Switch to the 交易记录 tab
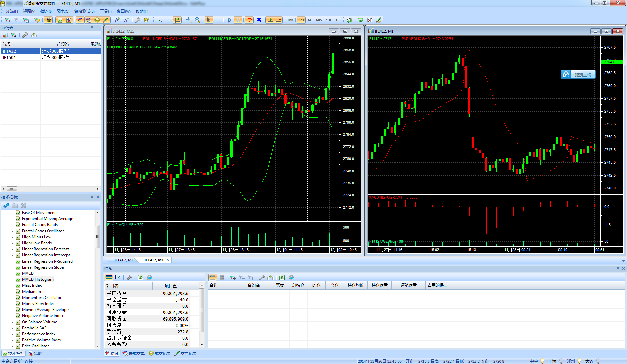 (x=186, y=353)
